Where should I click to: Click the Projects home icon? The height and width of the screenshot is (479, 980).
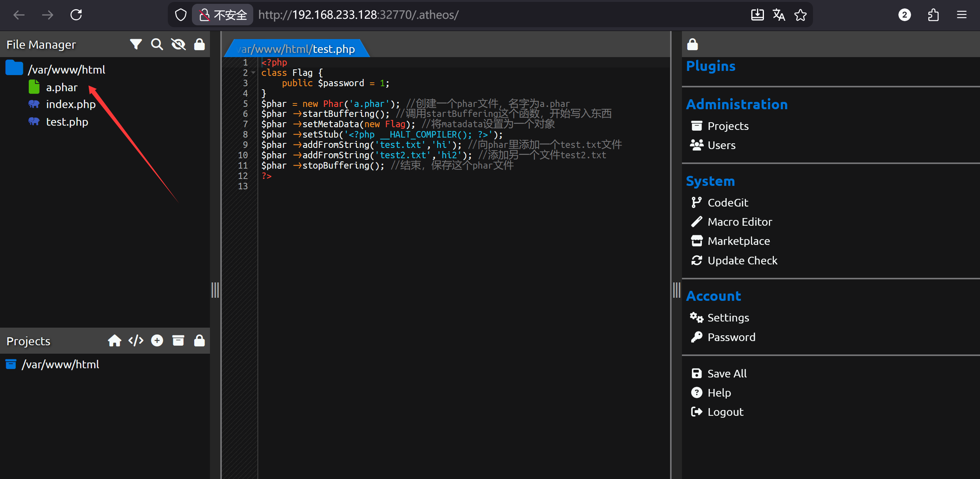[x=114, y=340]
